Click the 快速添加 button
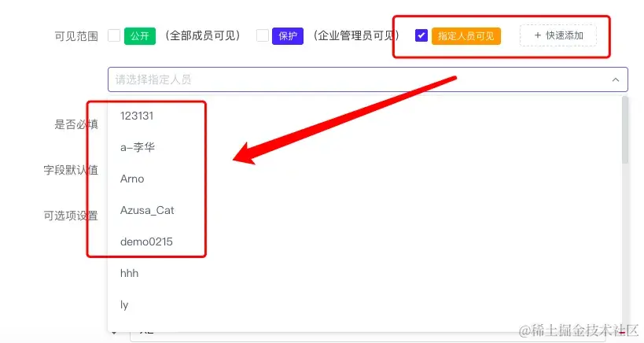644x343 pixels. point(558,35)
